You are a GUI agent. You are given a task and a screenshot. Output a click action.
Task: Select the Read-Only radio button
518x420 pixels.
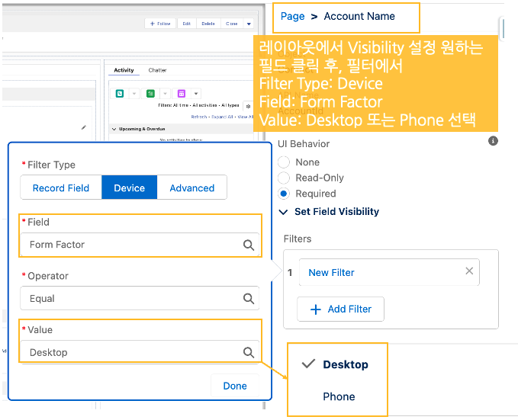(284, 178)
